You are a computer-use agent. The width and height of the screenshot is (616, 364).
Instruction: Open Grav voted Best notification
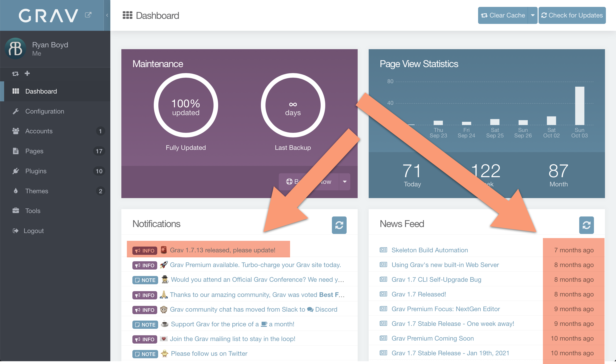click(257, 295)
